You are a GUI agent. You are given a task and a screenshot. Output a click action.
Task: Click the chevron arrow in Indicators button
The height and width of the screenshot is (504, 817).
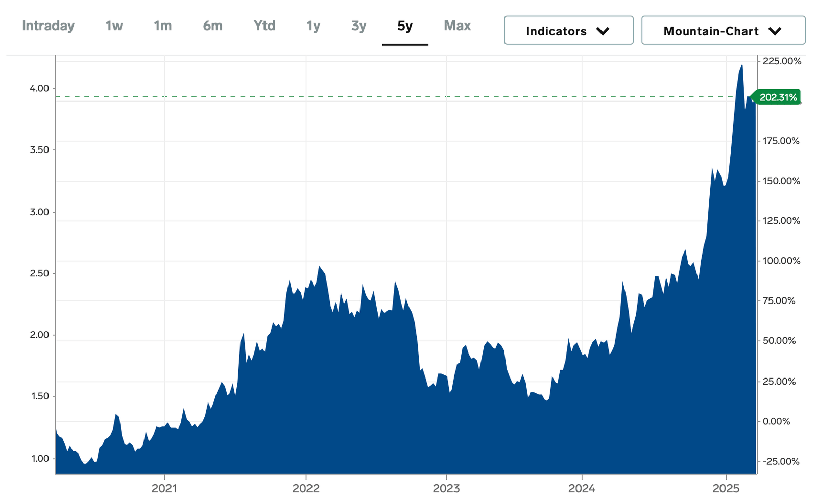pos(603,31)
